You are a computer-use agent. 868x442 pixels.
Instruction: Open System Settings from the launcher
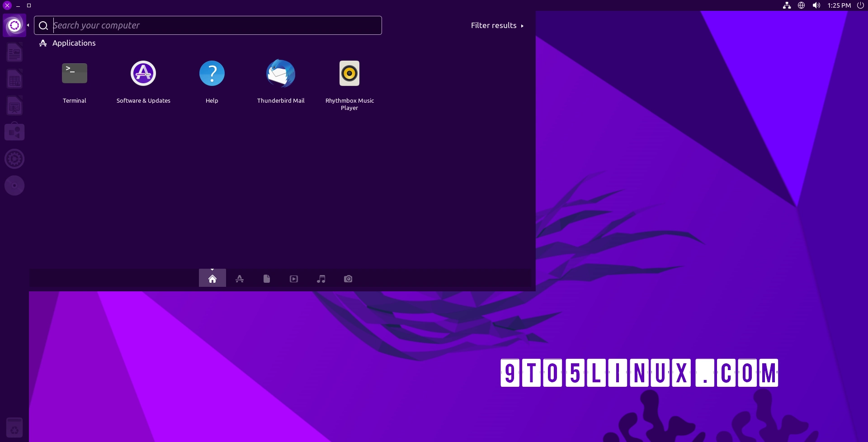pyautogui.click(x=14, y=159)
